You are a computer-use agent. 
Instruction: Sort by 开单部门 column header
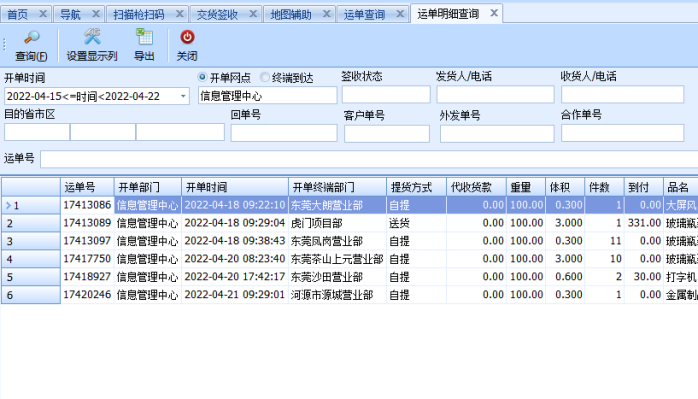(x=148, y=187)
